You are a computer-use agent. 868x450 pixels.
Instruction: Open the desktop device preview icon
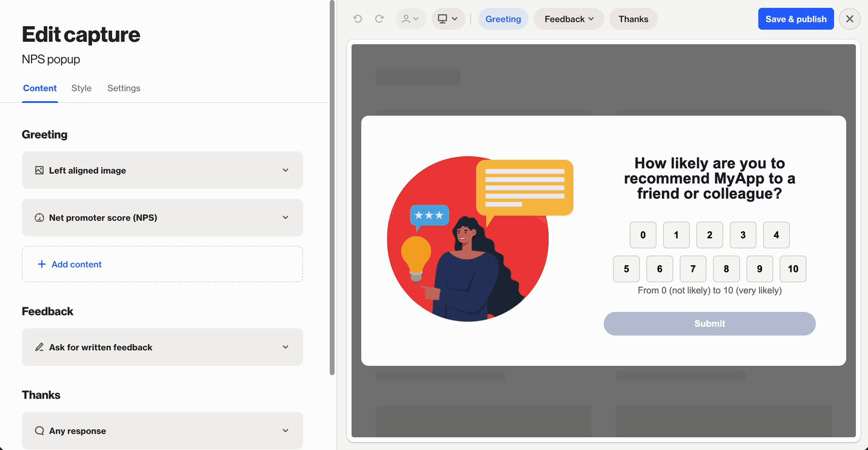[448, 19]
